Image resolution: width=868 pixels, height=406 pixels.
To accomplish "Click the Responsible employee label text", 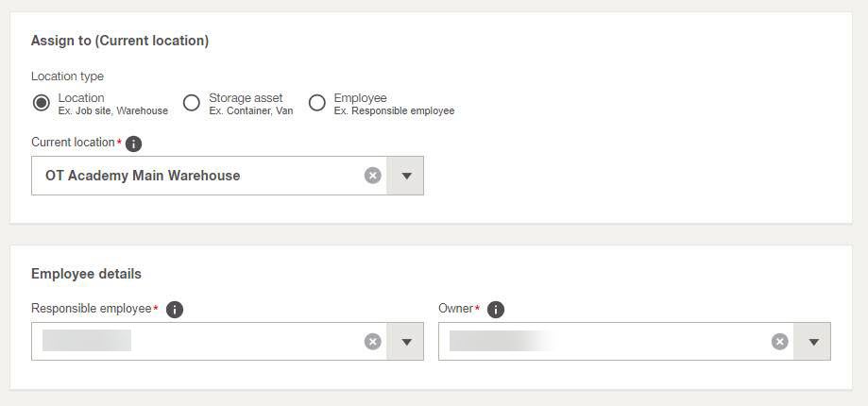I will (92, 308).
